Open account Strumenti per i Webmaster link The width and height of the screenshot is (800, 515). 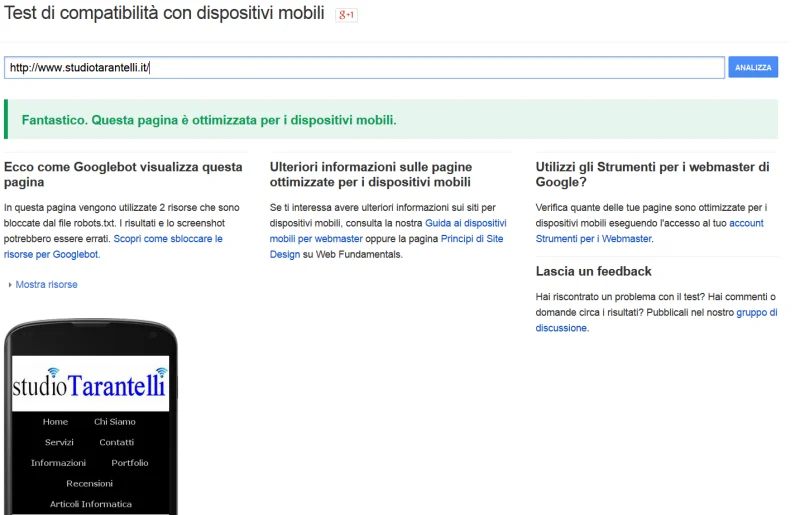[649, 231]
